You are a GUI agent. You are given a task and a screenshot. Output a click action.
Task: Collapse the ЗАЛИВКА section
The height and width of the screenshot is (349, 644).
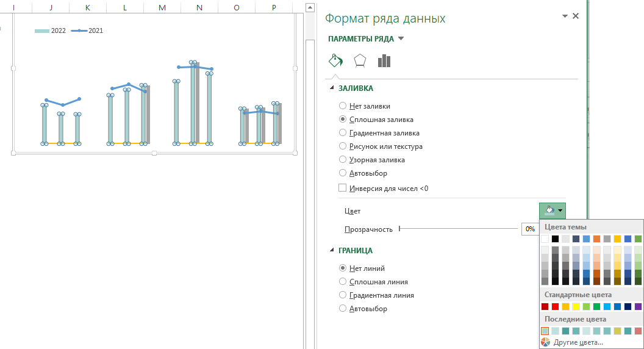(x=332, y=88)
